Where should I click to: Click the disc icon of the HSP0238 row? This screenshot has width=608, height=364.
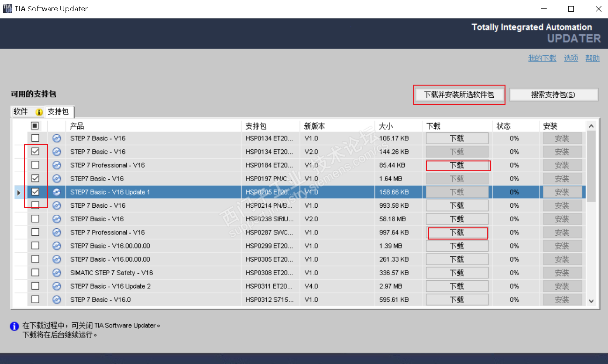click(x=57, y=219)
